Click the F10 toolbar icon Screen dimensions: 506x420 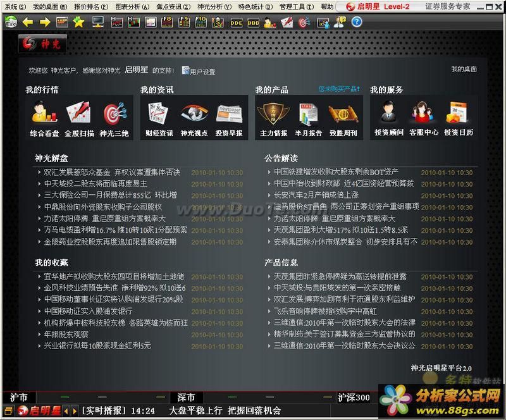tap(201, 22)
